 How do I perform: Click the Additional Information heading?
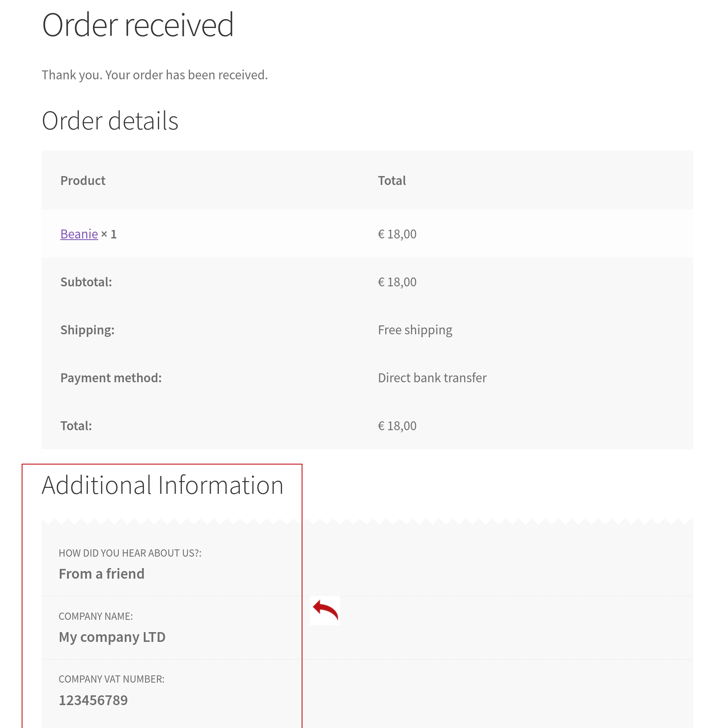pos(162,485)
